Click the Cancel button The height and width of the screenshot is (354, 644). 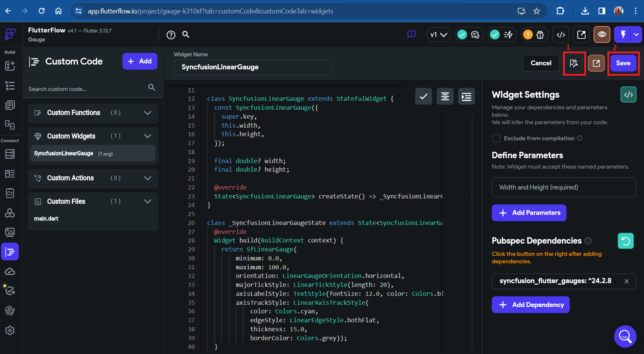click(x=541, y=63)
